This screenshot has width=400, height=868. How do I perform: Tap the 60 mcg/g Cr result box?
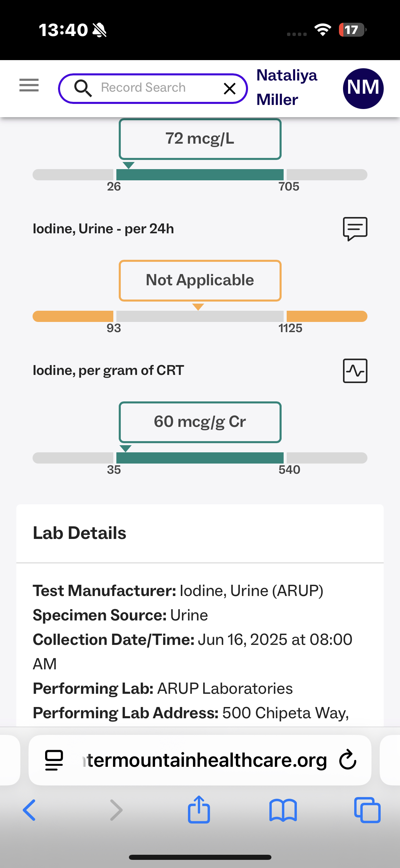point(200,422)
